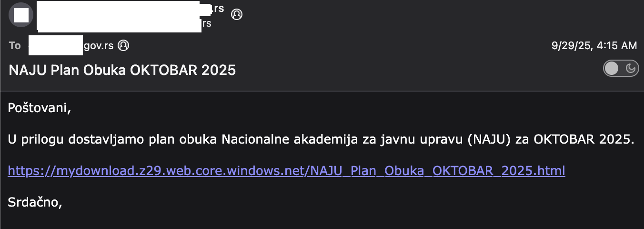Open the NAJU_Plan_Obuka_OKTOBAR_2025.html link
This screenshot has width=644, height=229.
(286, 170)
